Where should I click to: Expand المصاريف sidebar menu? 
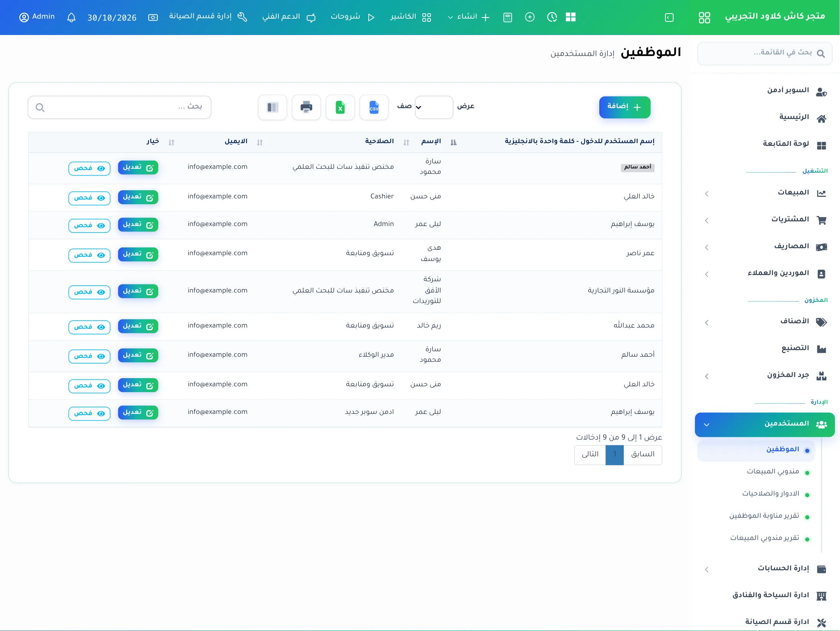(x=765, y=247)
